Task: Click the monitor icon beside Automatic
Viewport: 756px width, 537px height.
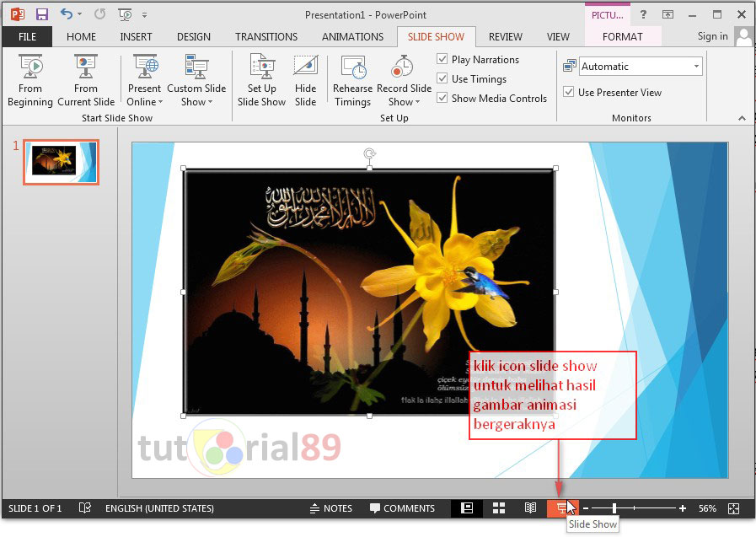Action: (570, 66)
